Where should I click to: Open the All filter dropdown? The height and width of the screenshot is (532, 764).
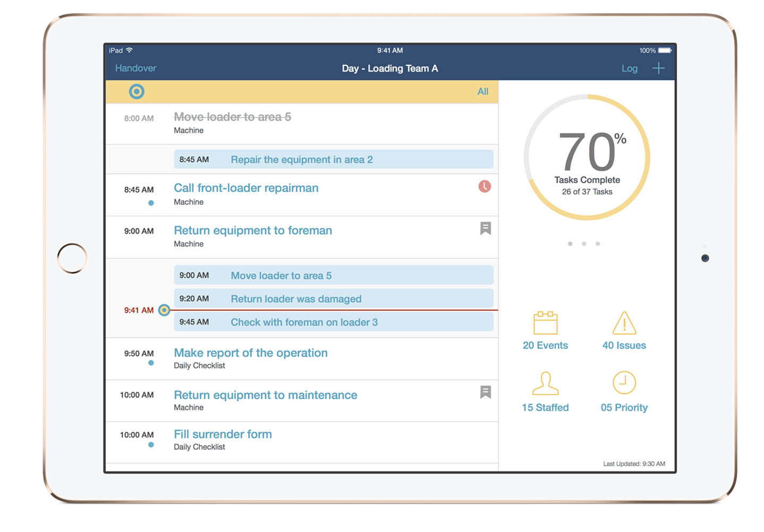[482, 91]
